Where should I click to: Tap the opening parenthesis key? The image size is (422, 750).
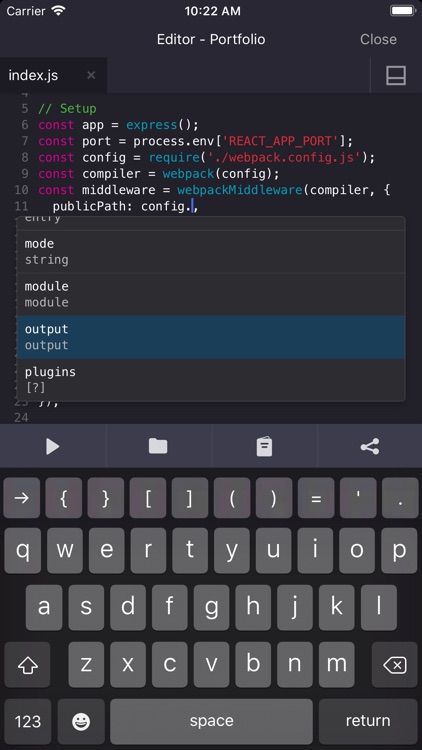232,498
